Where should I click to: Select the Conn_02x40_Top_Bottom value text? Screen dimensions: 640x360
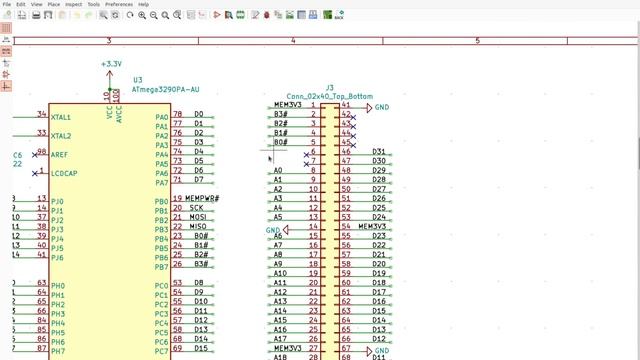click(330, 97)
